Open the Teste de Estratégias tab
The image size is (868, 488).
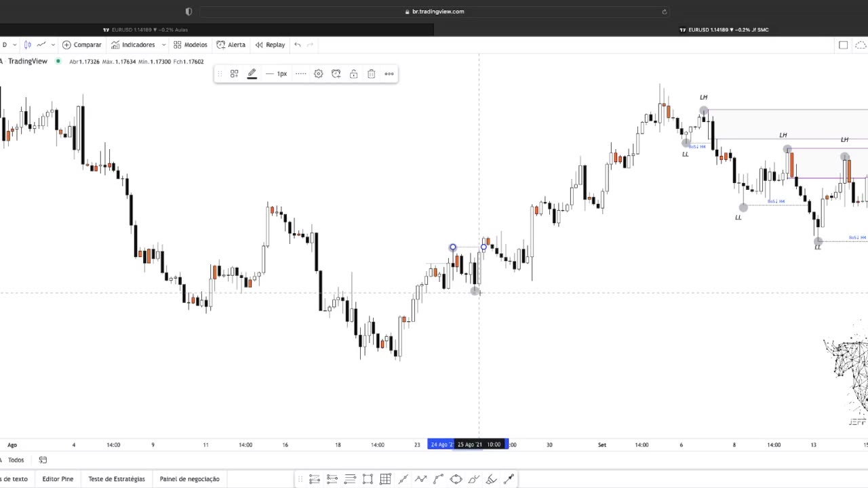pyautogui.click(x=117, y=479)
